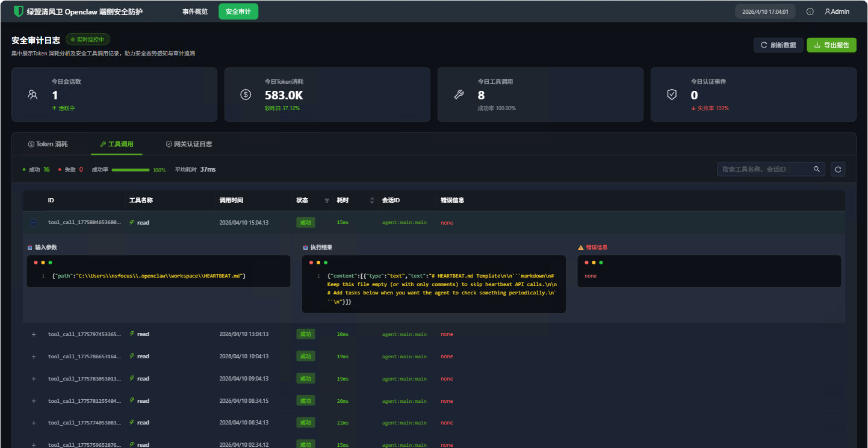
Task: Sort by the 耗时 column arrows
Action: pos(371,201)
